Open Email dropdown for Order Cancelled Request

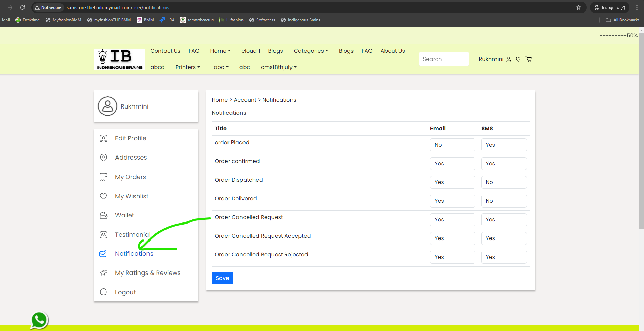click(453, 220)
